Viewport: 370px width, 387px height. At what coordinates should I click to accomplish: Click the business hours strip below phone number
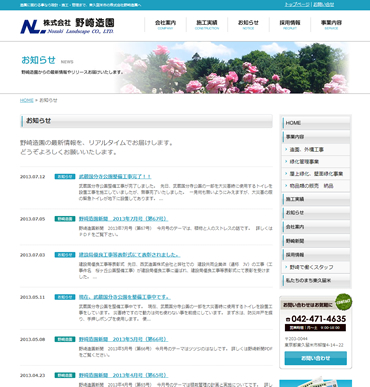315,328
